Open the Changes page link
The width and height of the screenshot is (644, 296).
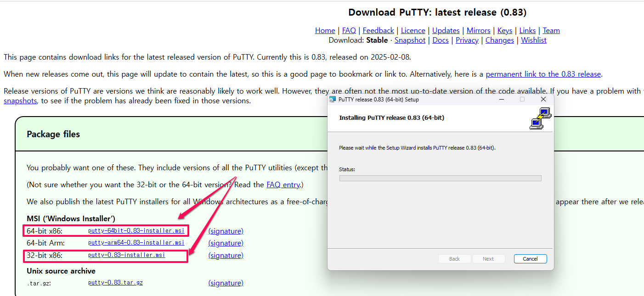click(499, 40)
